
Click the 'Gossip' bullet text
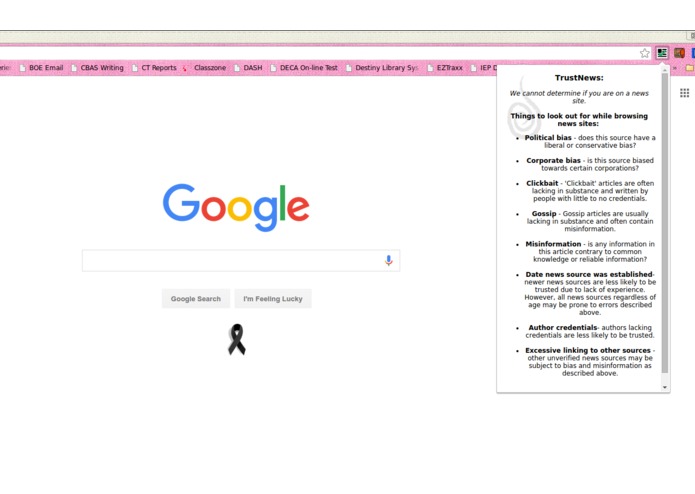[590, 221]
